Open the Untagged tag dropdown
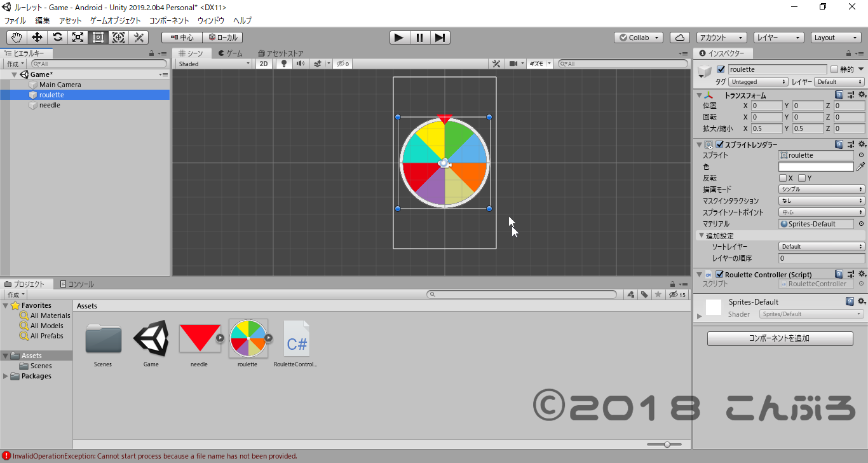868x463 pixels. pyautogui.click(x=758, y=81)
